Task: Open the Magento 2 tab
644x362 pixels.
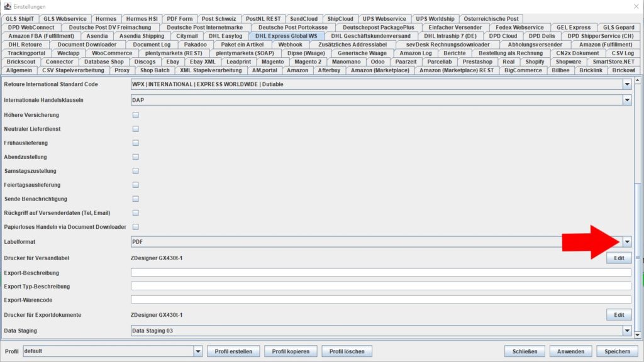Action: 308,62
